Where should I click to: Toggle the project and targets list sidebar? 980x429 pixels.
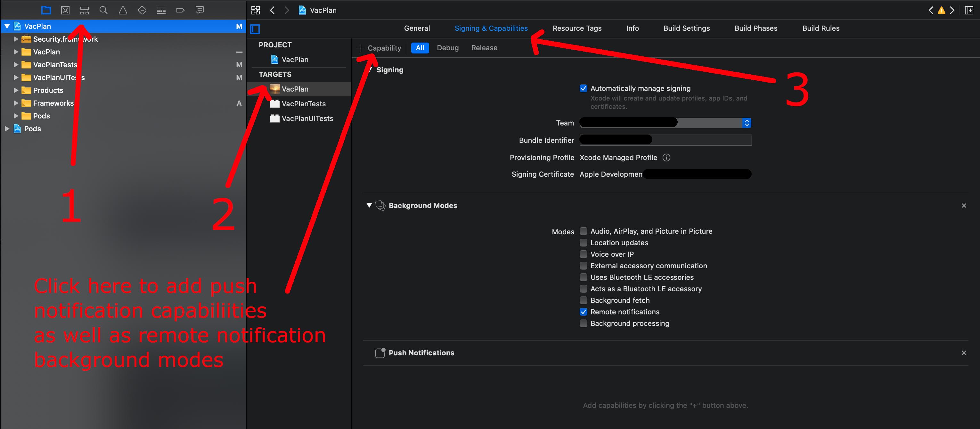pyautogui.click(x=255, y=29)
